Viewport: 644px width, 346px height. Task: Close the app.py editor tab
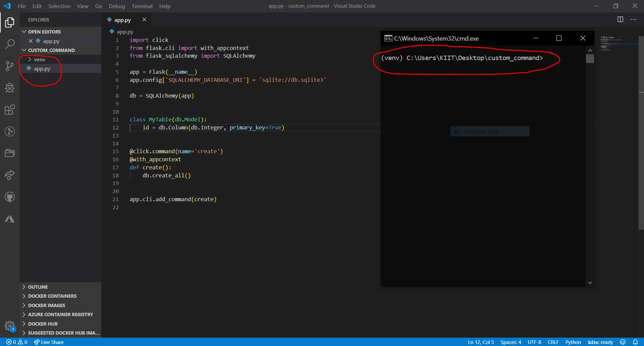click(x=144, y=19)
